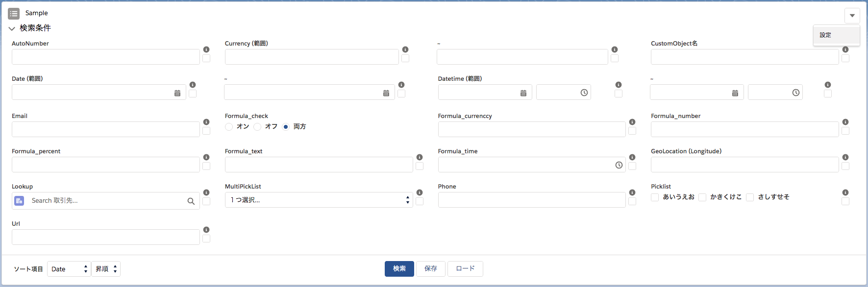
Task: Click the top-right down-arrow menu button
Action: pyautogui.click(x=852, y=16)
